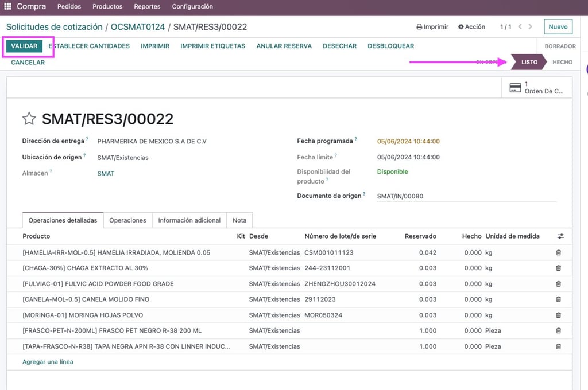Screen dimensions: 588x390
Task: Delete the CHAGA EXTRACTO line with trash icon
Action: pyautogui.click(x=558, y=268)
